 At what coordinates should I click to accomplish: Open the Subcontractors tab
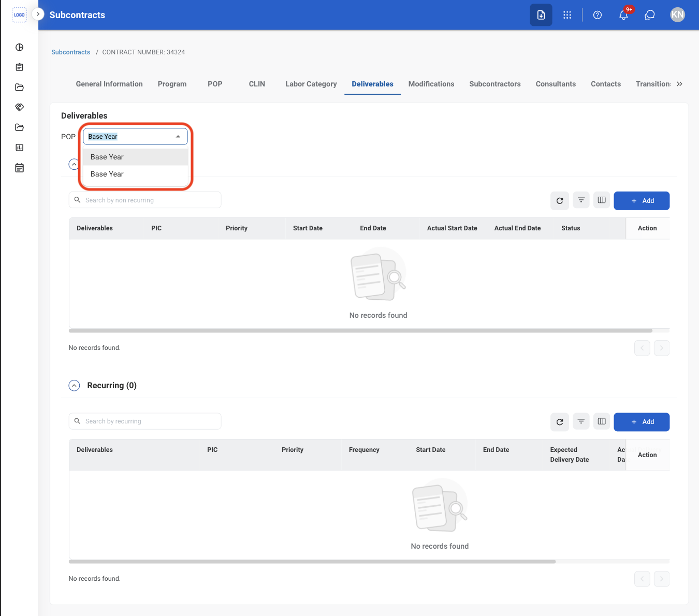point(495,84)
